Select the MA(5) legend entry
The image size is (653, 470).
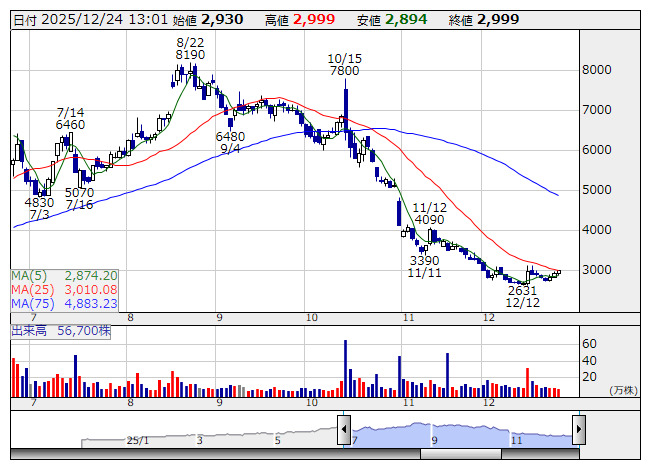(x=65, y=275)
